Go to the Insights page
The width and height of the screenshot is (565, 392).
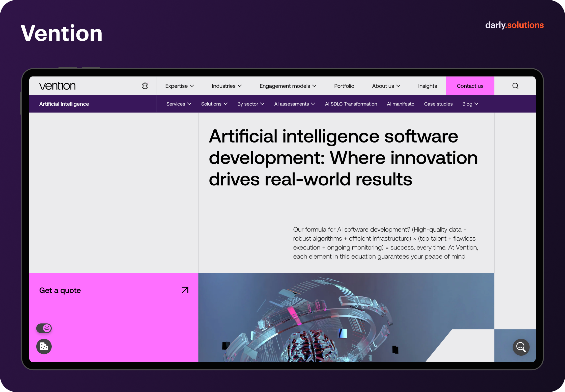(427, 86)
